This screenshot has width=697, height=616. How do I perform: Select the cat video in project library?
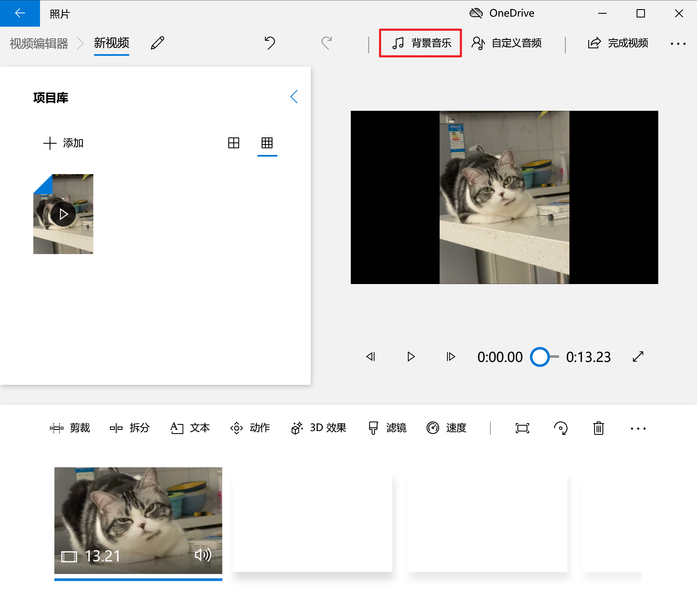click(x=63, y=214)
